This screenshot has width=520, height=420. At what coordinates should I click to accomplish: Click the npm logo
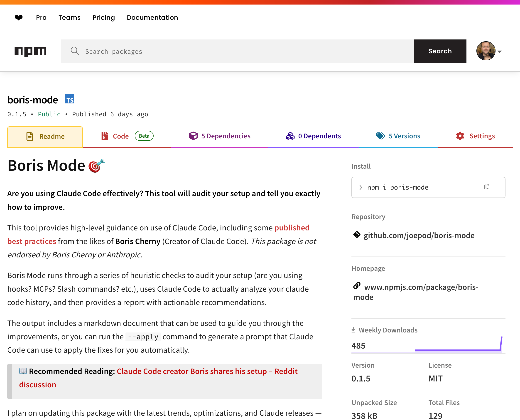pos(30,51)
